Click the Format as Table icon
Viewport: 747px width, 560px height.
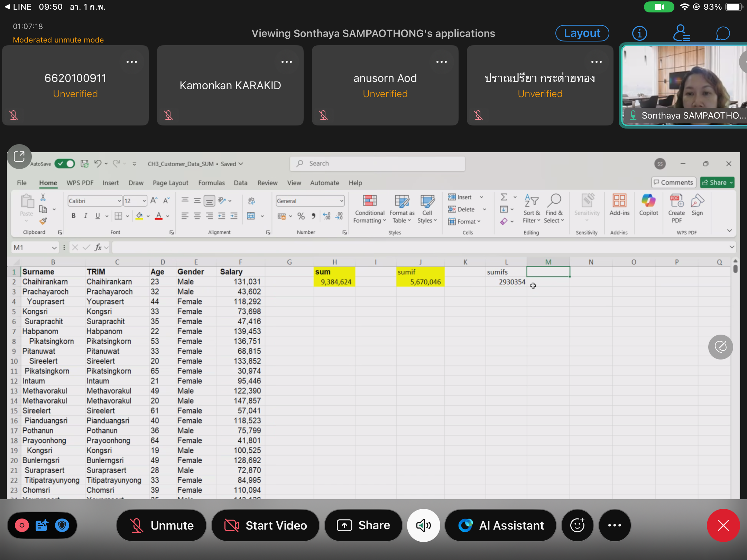pyautogui.click(x=402, y=201)
